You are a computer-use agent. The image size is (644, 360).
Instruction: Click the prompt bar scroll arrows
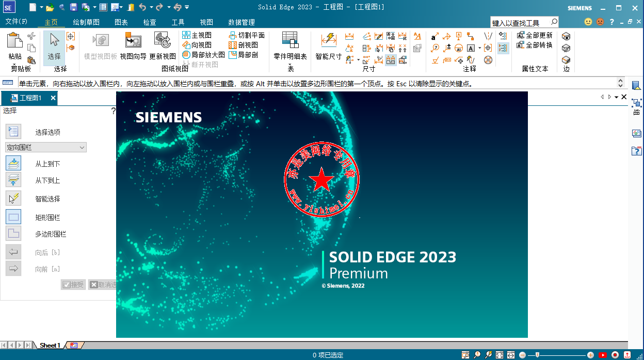click(621, 83)
